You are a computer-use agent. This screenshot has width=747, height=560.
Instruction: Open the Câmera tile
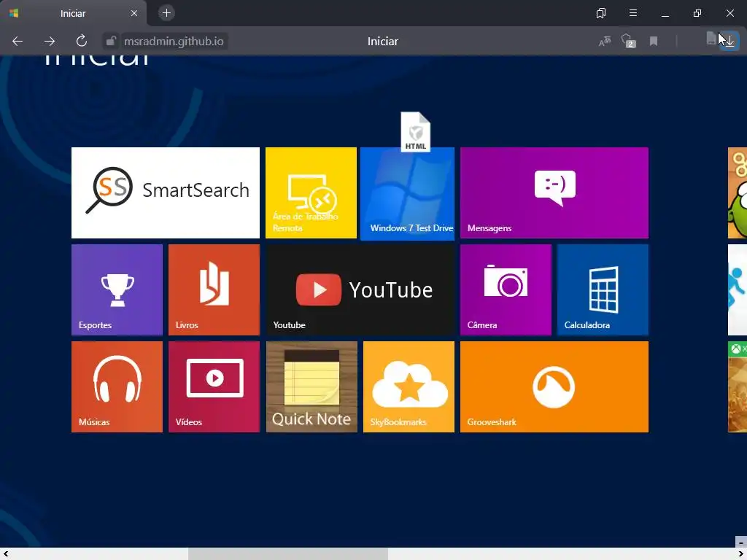click(506, 290)
